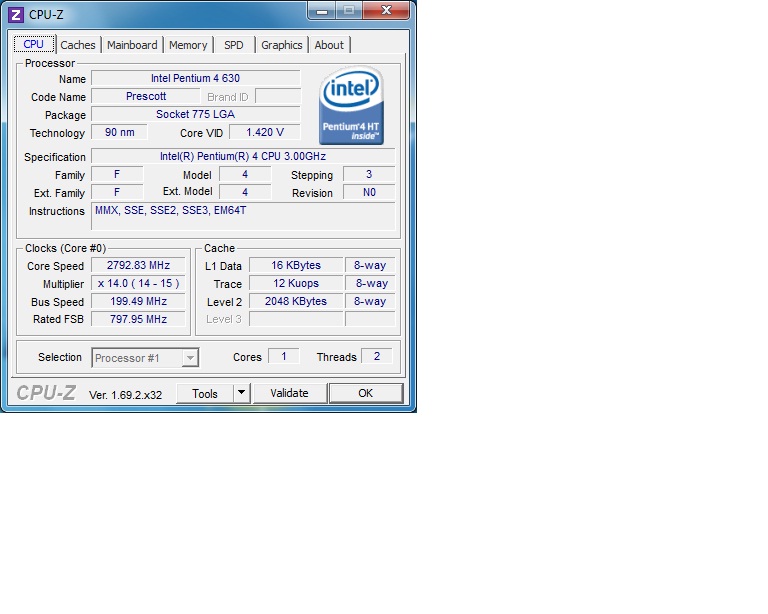Click the disabled Maximize button in the title bar

pyautogui.click(x=349, y=10)
